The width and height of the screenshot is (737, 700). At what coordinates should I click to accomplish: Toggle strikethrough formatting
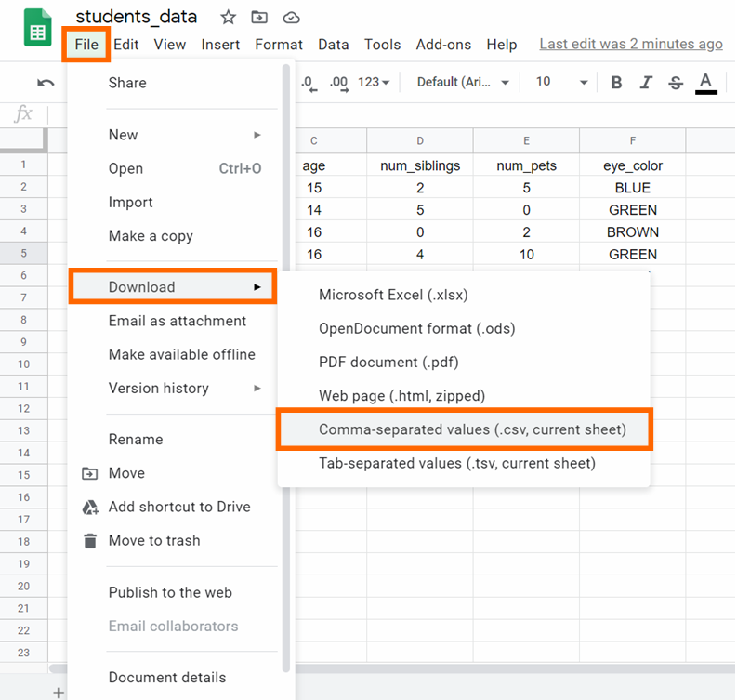(676, 82)
